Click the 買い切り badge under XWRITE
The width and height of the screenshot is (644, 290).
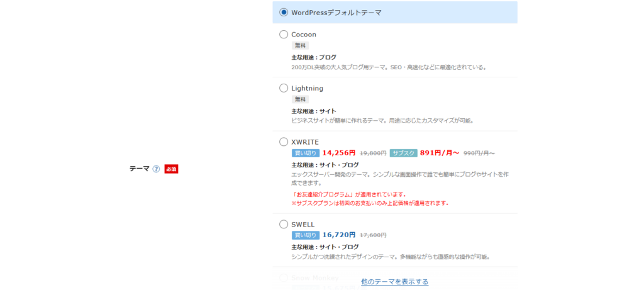click(306, 153)
